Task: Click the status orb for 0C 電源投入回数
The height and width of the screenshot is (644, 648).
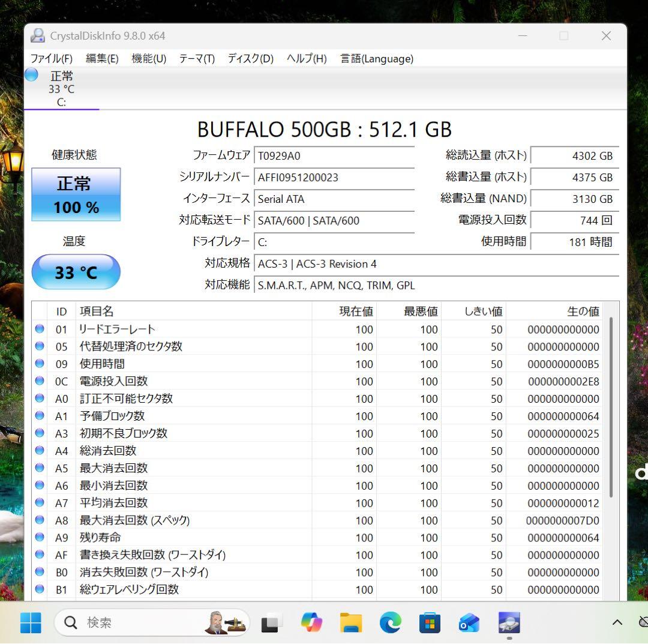Action: click(x=40, y=381)
